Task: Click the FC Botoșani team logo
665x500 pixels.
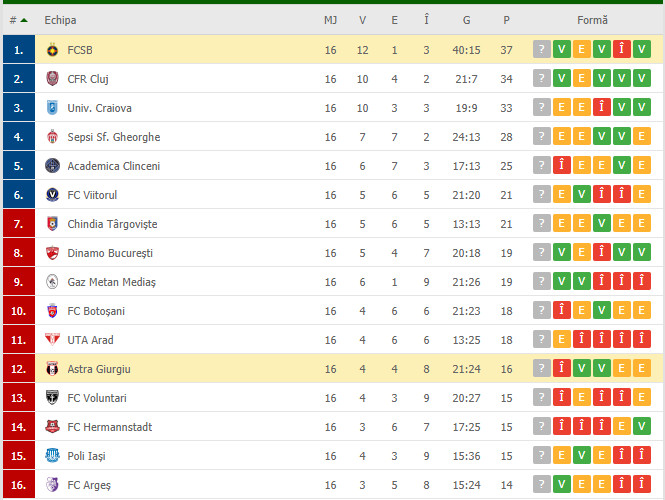Action: tap(52, 311)
